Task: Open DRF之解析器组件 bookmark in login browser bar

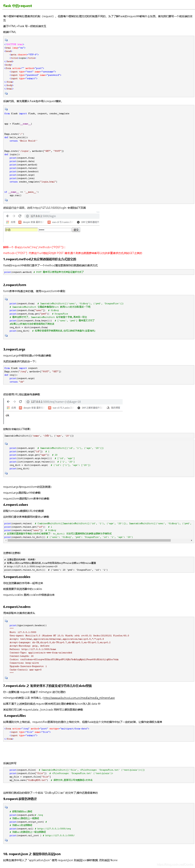Action: coord(88,222)
